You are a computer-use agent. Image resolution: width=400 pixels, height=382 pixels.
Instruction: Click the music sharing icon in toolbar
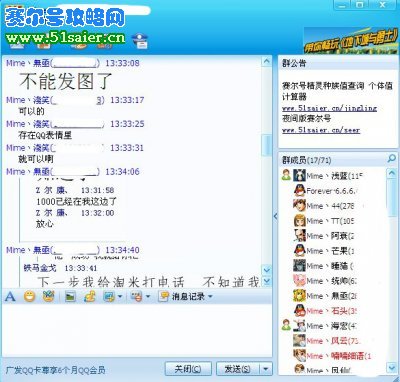[x=89, y=296]
